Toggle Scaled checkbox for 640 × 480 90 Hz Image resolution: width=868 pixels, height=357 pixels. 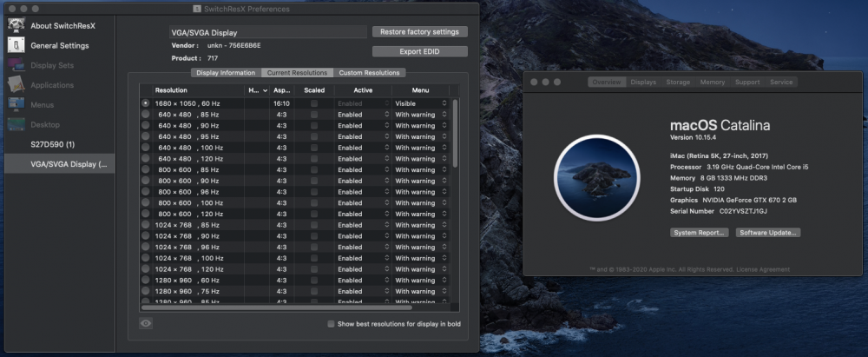pos(314,125)
